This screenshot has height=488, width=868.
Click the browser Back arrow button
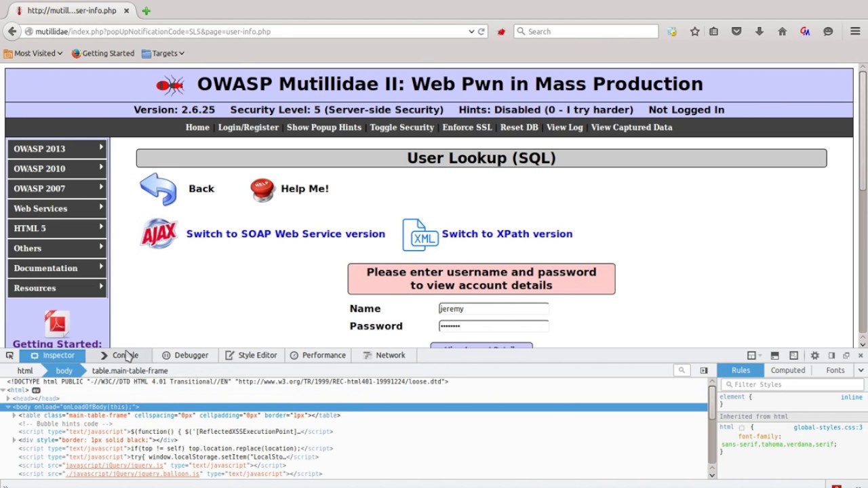pyautogui.click(x=12, y=31)
